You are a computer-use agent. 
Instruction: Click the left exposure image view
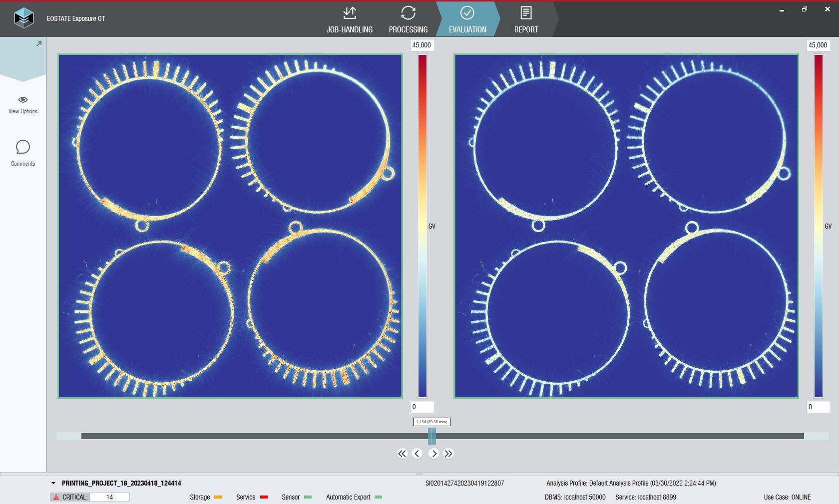click(x=230, y=226)
